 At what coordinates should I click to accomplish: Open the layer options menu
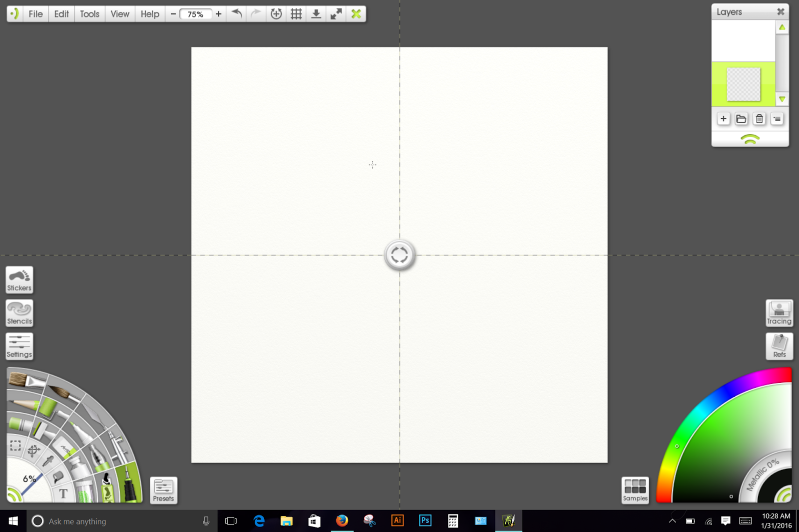click(777, 119)
